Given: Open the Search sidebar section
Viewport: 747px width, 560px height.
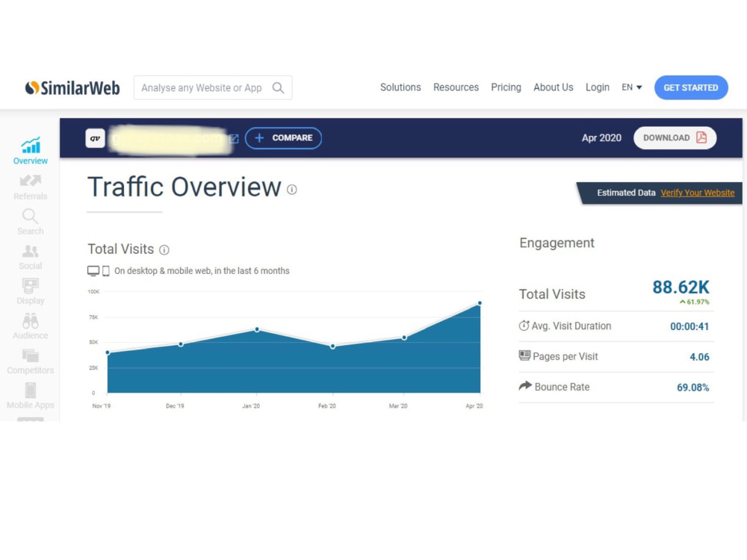Looking at the screenshot, I should coord(30,222).
